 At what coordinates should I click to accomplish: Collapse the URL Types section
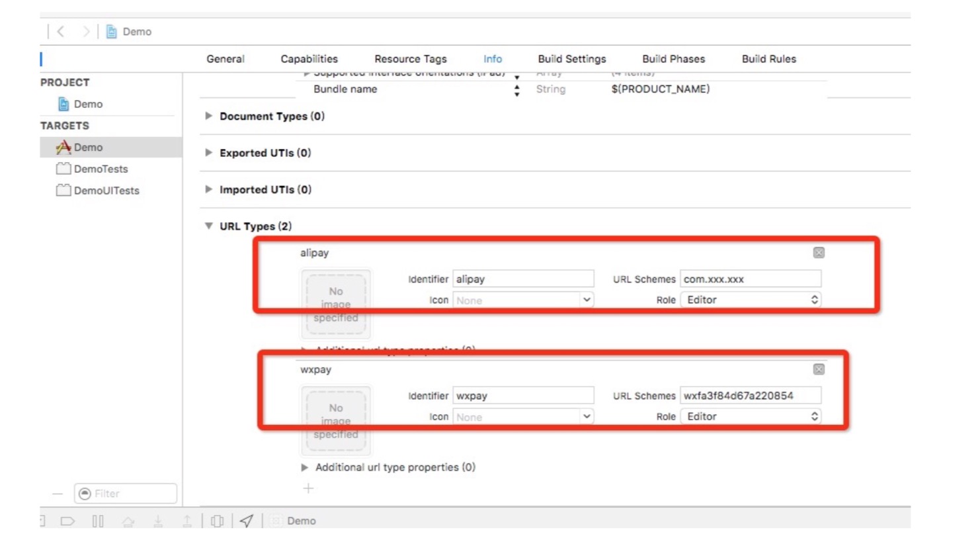click(209, 226)
